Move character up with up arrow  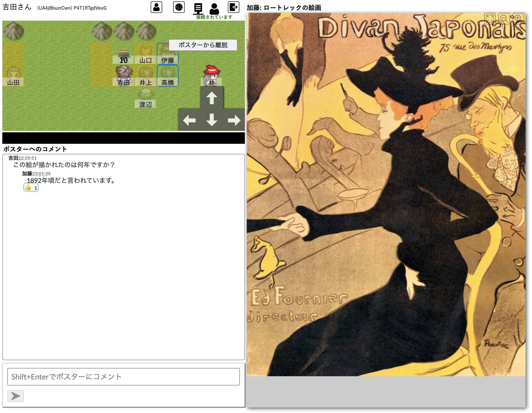pos(211,98)
